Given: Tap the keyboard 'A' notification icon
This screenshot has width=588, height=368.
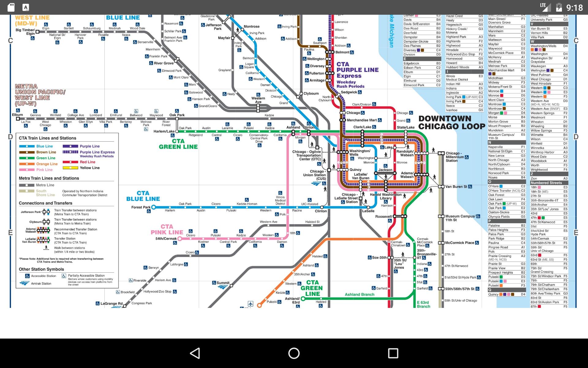Looking at the screenshot, I should click(x=26, y=7).
